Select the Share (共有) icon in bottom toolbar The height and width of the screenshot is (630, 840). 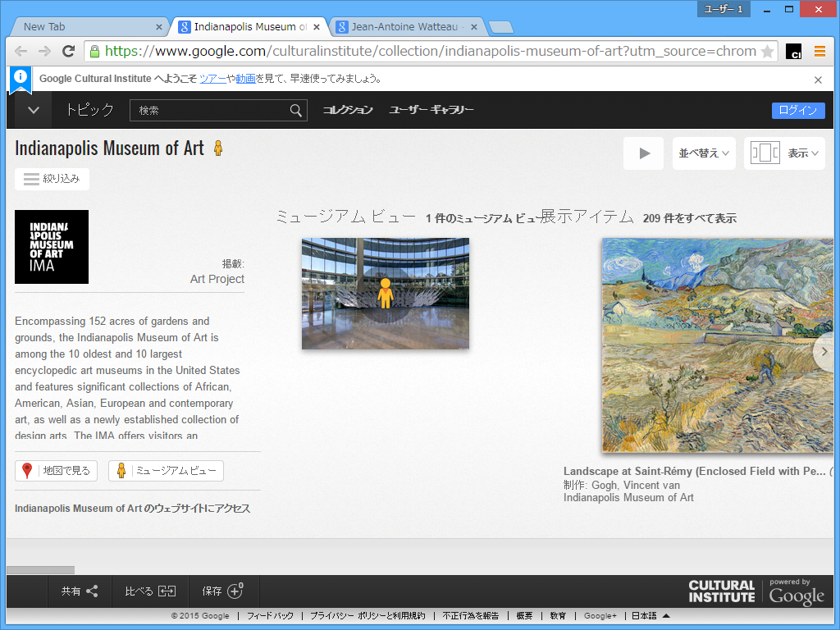tap(93, 591)
